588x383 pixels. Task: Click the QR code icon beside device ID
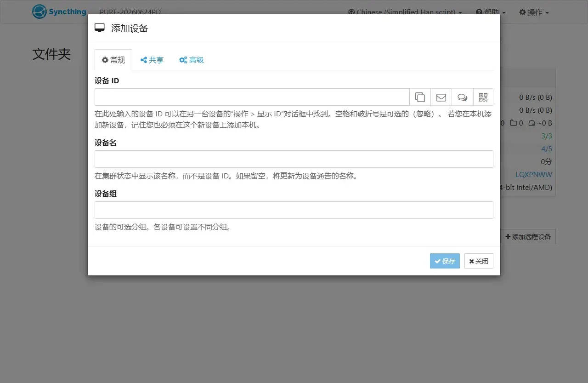coord(483,97)
